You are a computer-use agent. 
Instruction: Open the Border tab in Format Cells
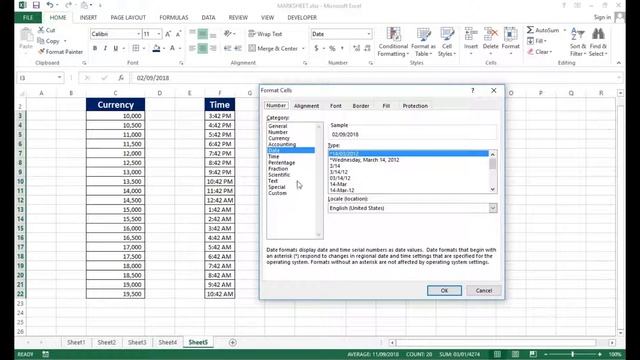click(x=361, y=106)
